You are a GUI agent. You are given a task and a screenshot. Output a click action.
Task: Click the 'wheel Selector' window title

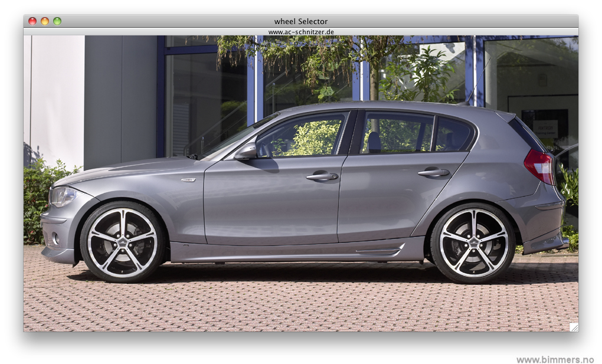[301, 21]
